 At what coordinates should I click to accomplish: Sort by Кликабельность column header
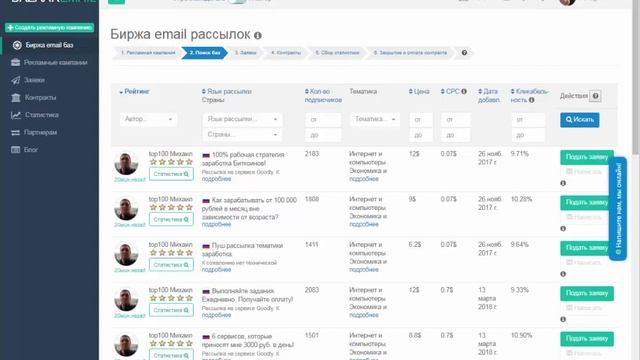pos(529,96)
